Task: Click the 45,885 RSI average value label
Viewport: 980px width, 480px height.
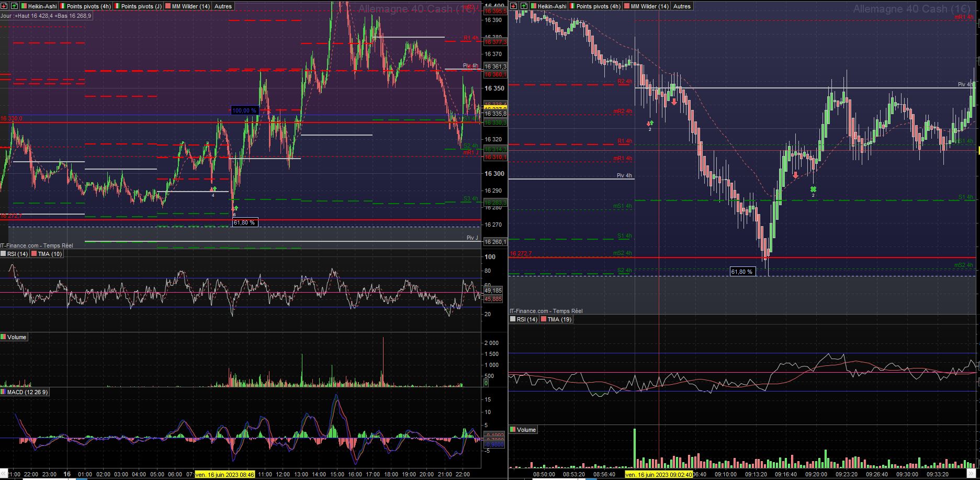Action: [x=493, y=299]
